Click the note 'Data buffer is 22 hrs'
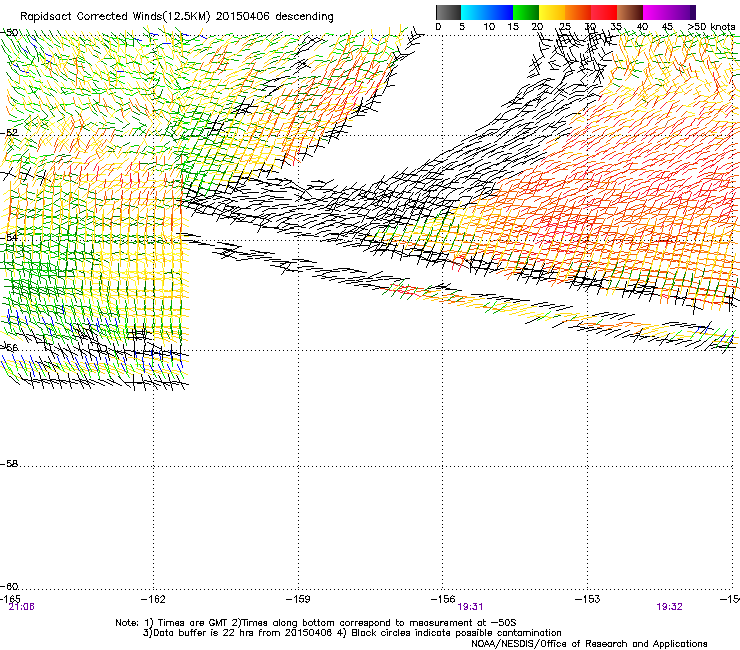 (201, 633)
